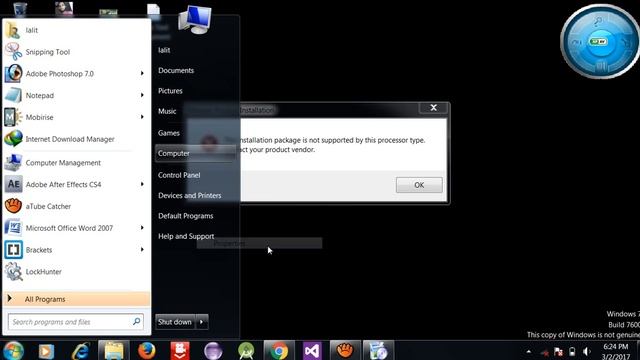Open Default Programs
This screenshot has width=640, height=360.
pos(185,216)
